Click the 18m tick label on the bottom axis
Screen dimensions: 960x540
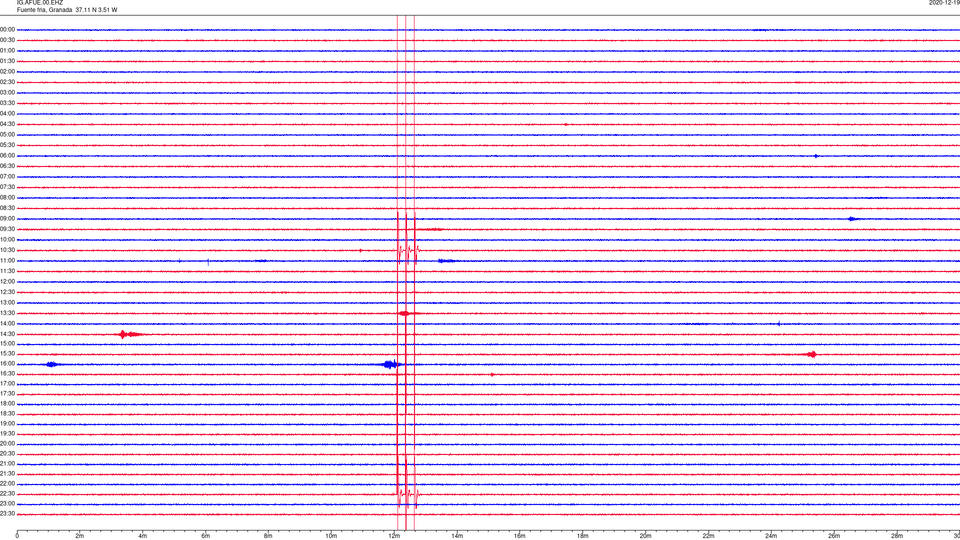[583, 536]
